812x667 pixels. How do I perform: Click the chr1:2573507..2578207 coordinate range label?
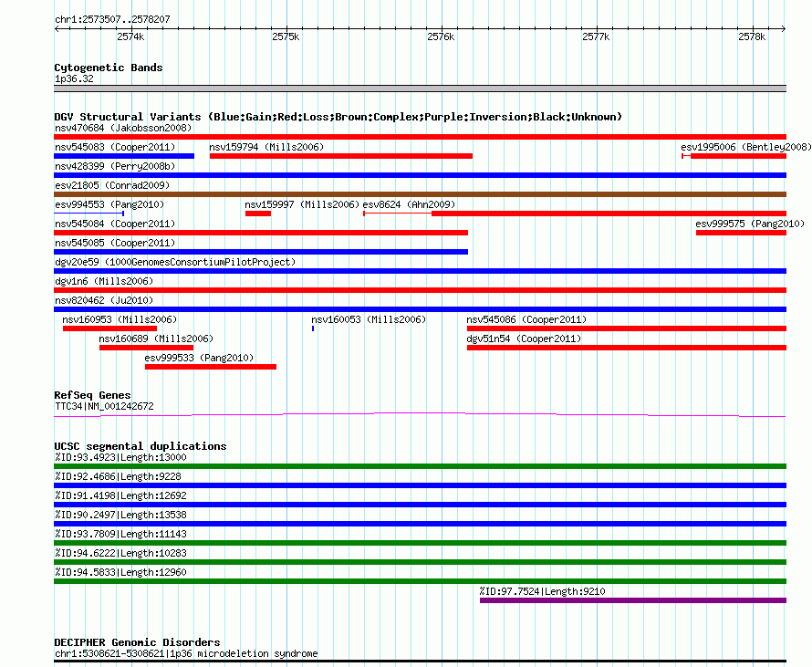pyautogui.click(x=112, y=19)
